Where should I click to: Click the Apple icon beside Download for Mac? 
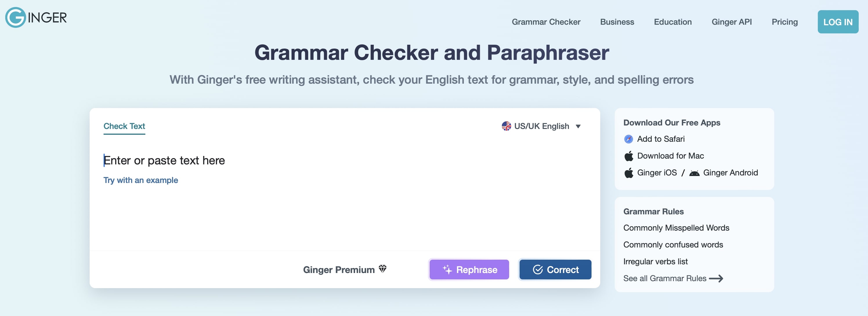(x=628, y=156)
